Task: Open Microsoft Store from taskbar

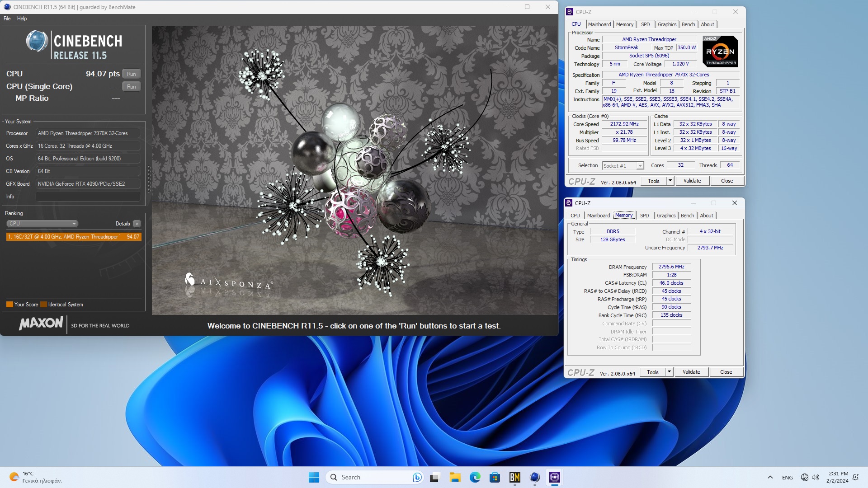Action: 495,477
